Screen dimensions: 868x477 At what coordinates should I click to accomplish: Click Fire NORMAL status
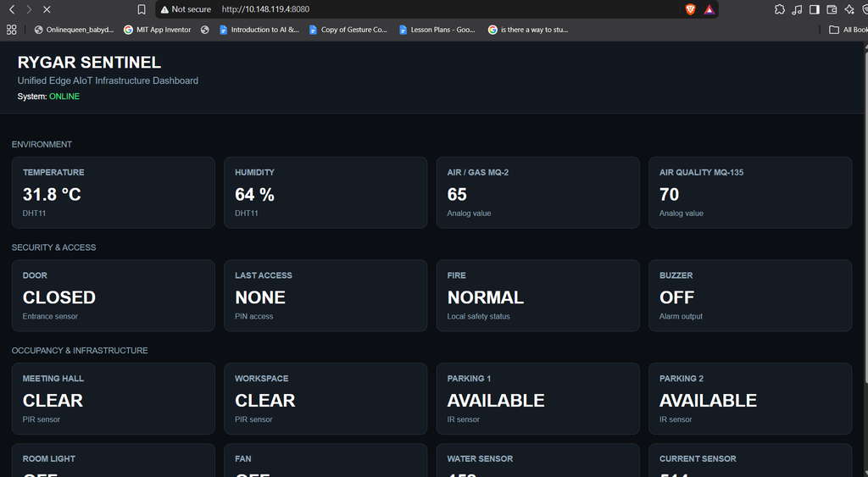pyautogui.click(x=486, y=297)
